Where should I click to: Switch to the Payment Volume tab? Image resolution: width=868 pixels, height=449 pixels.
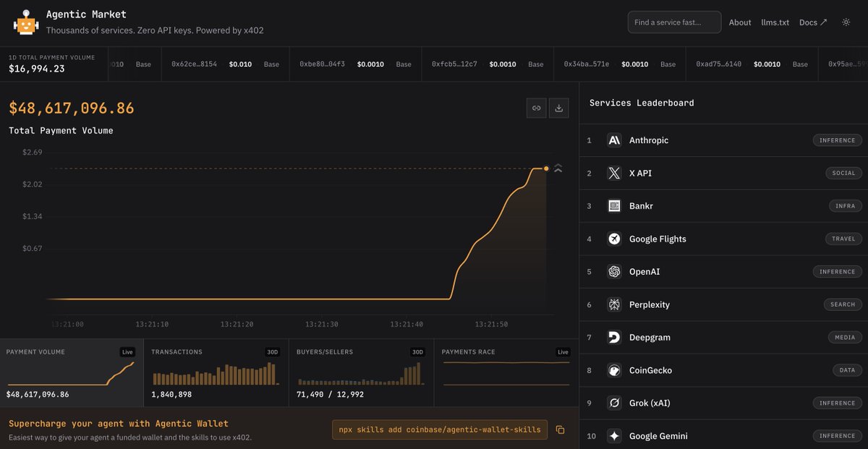pos(72,372)
